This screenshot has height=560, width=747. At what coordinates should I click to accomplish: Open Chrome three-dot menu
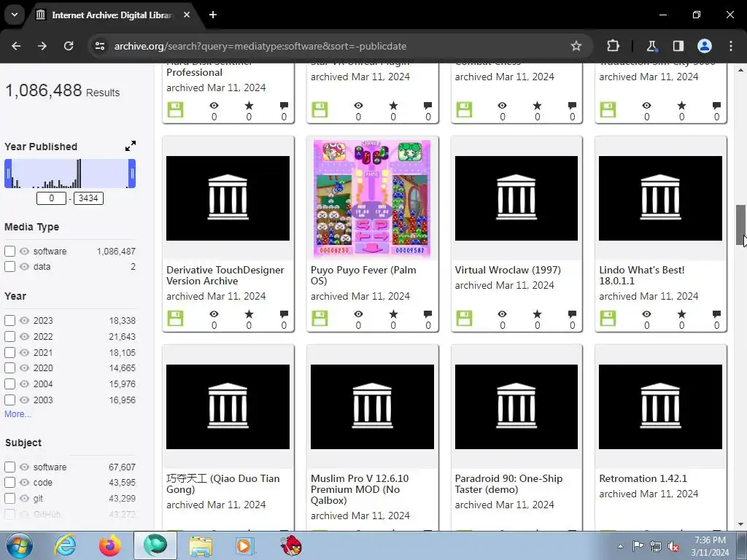(731, 46)
